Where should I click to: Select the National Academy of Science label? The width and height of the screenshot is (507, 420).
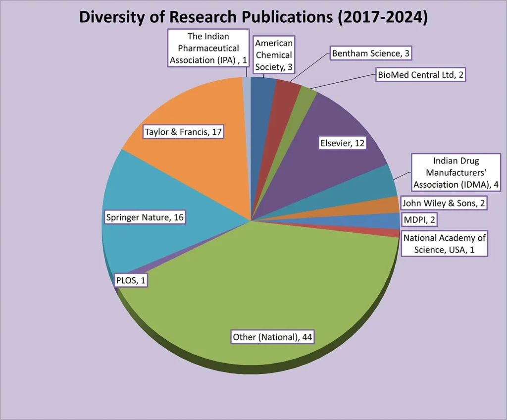[444, 244]
